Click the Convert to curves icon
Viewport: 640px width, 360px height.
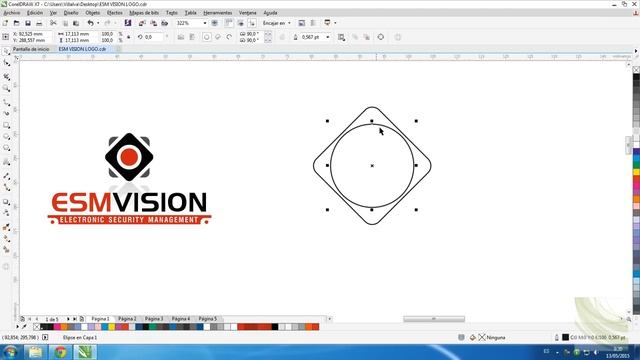coord(380,37)
